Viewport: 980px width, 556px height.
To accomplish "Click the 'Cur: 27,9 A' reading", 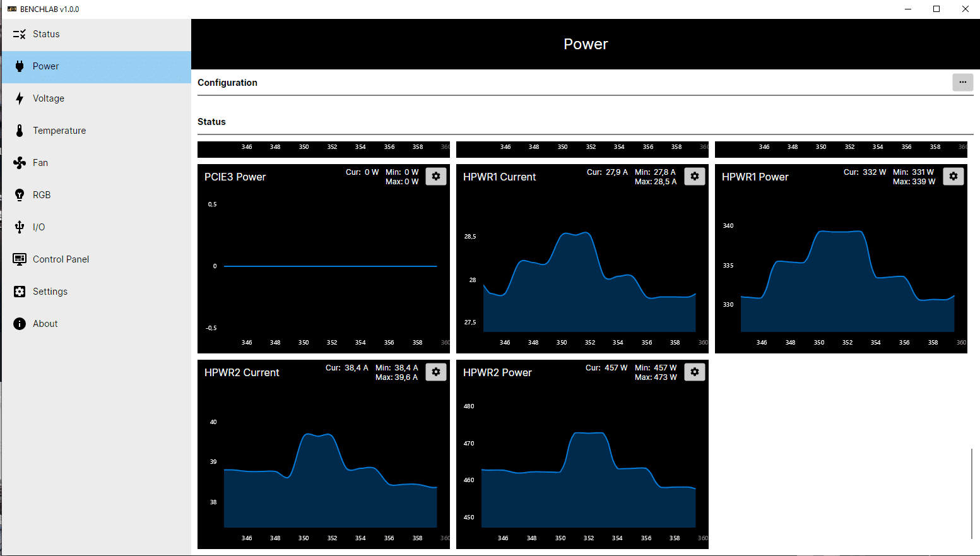I will coord(607,172).
